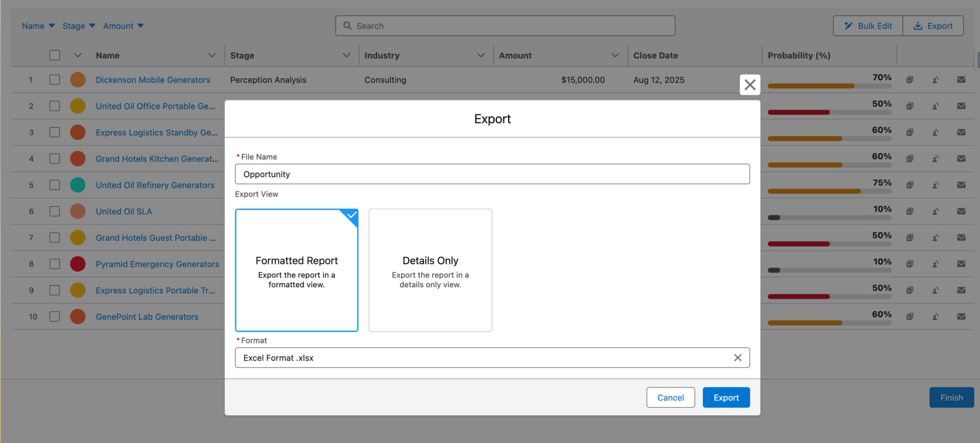The width and height of the screenshot is (980, 443).
Task: Check the GenePoint Lab Generators checkbox
Action: pos(54,317)
